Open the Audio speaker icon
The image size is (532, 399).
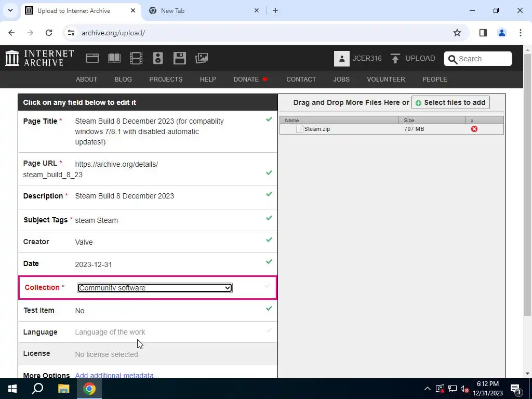pyautogui.click(x=158, y=58)
